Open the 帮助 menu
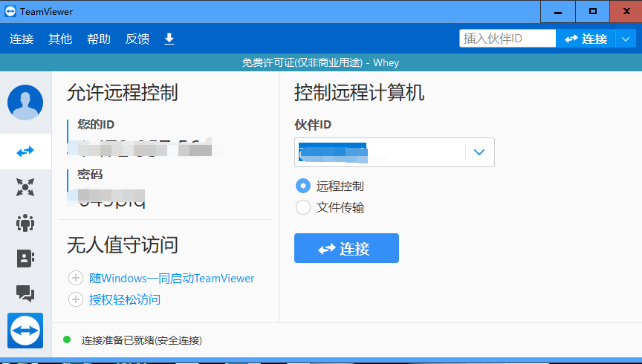642x364 pixels. coord(99,39)
